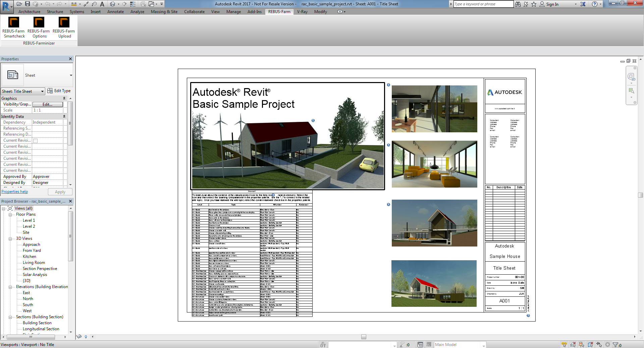Image resolution: width=644 pixels, height=348 pixels.
Task: Click the Apply button in Properties
Action: pyautogui.click(x=60, y=192)
